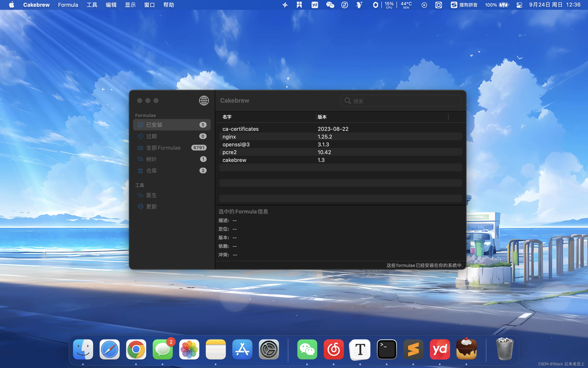
Task: Click version 10.42 cell
Action: 324,152
